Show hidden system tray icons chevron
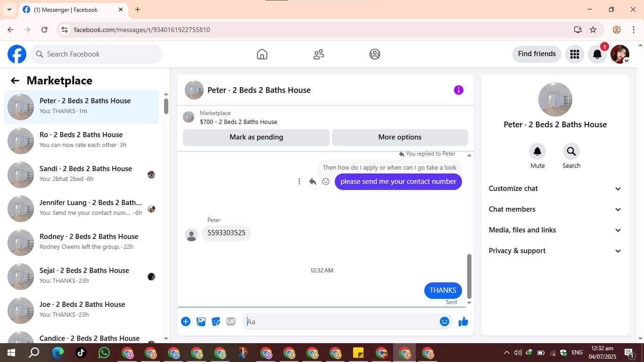 pyautogui.click(x=507, y=353)
